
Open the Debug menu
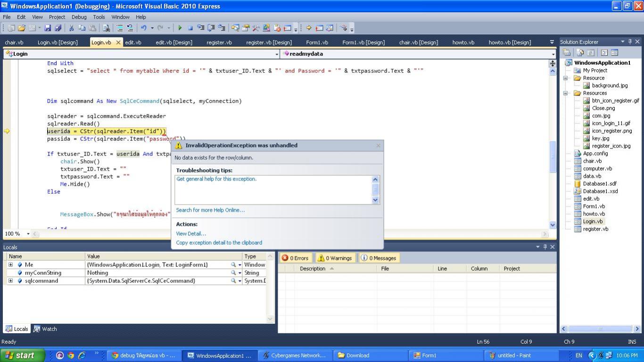[79, 17]
